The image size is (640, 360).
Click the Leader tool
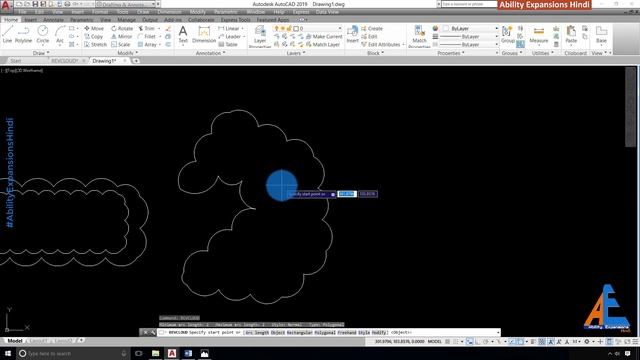230,36
